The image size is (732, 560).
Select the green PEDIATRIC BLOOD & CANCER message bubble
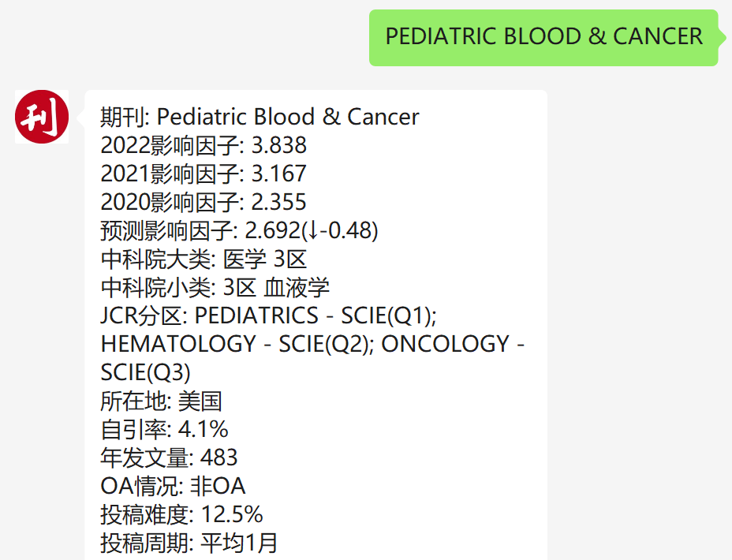[x=543, y=37]
